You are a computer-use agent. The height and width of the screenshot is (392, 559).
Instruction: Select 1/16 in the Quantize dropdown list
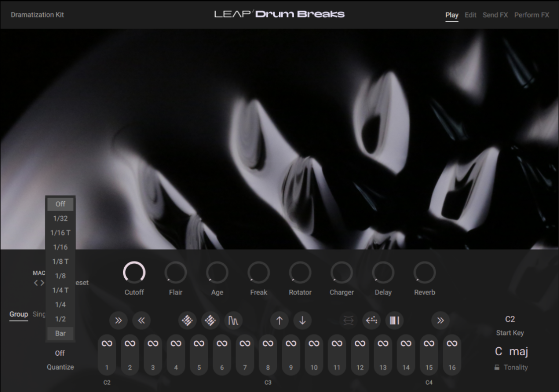pos(60,247)
